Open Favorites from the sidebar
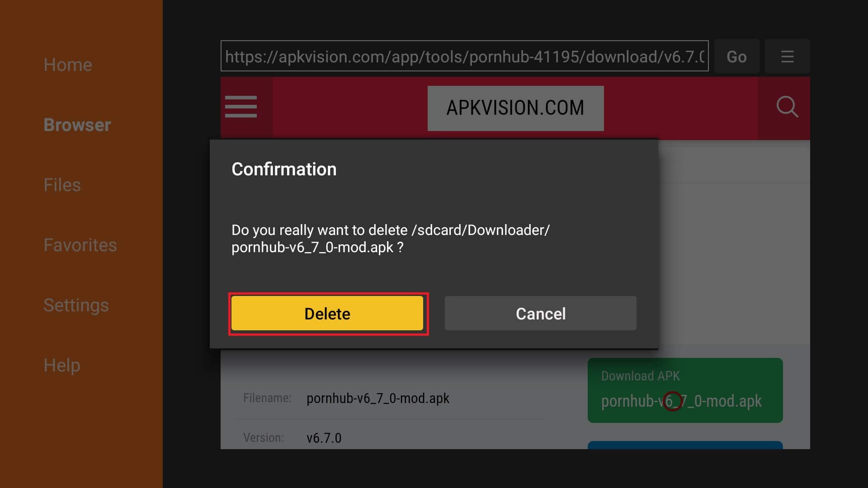This screenshot has height=488, width=868. point(80,245)
